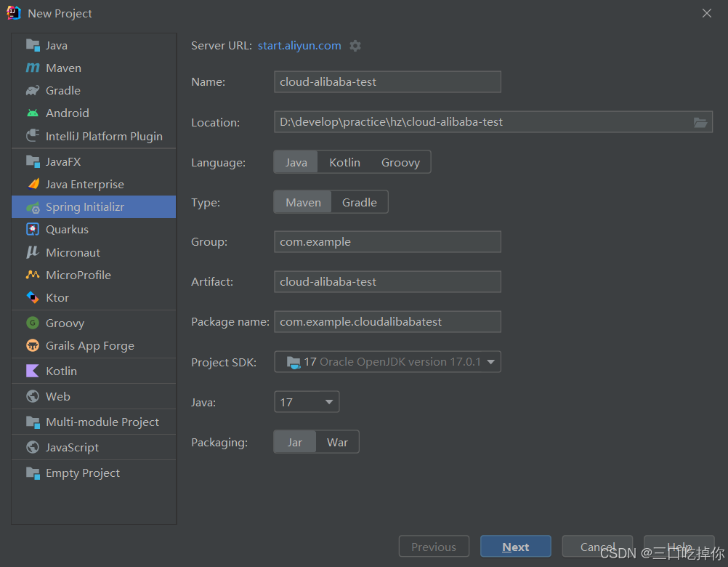The height and width of the screenshot is (567, 728).
Task: Click the Maven 'm' icon in sidebar
Action: [33, 68]
